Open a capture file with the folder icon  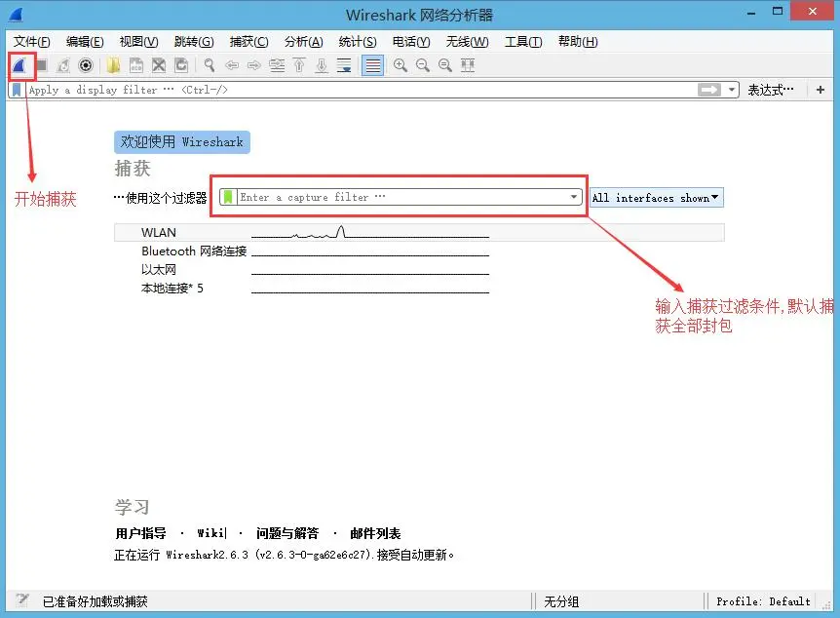pos(113,65)
